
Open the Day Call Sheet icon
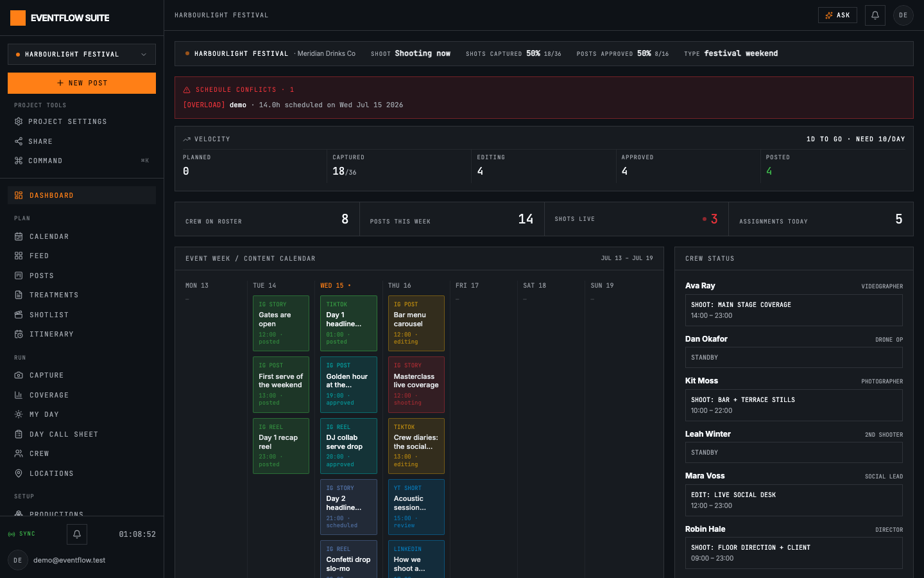click(19, 434)
